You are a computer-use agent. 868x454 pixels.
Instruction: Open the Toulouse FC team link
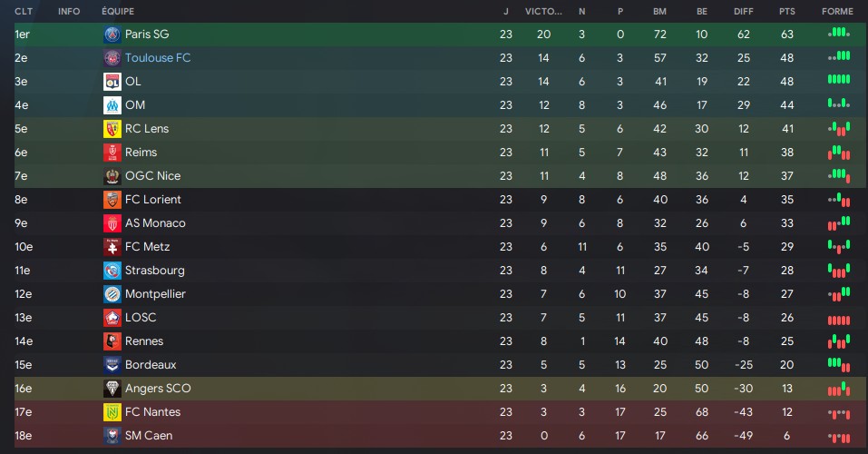click(x=158, y=57)
